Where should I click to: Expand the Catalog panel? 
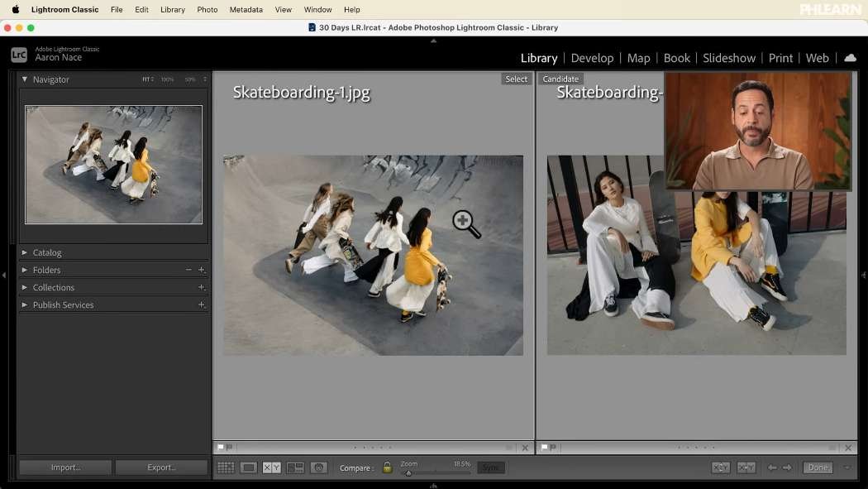(24, 252)
